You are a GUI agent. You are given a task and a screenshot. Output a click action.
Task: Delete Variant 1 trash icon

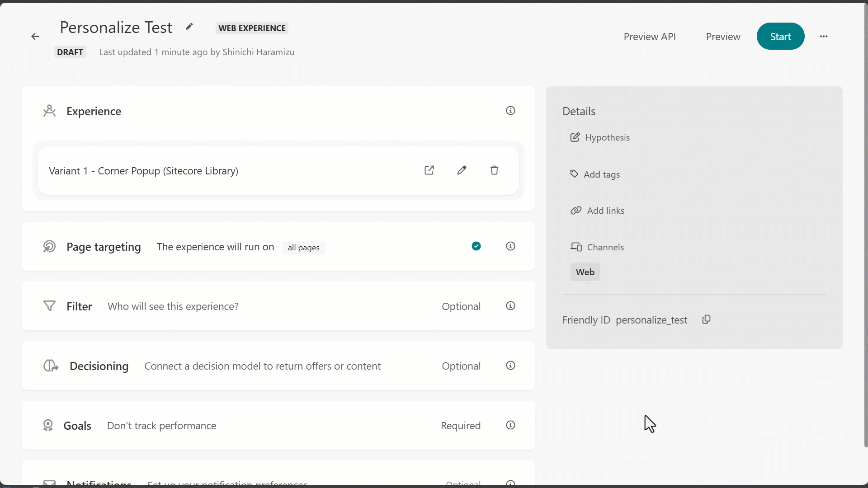tap(494, 170)
